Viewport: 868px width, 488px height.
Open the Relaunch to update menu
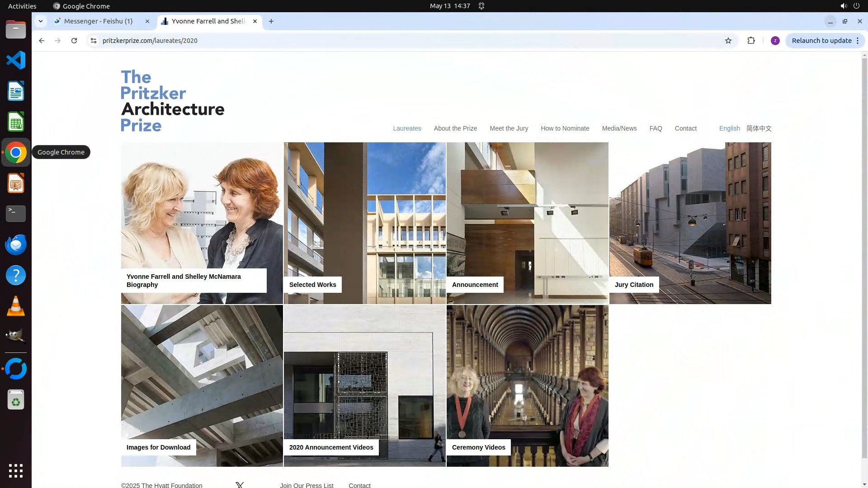tap(825, 41)
